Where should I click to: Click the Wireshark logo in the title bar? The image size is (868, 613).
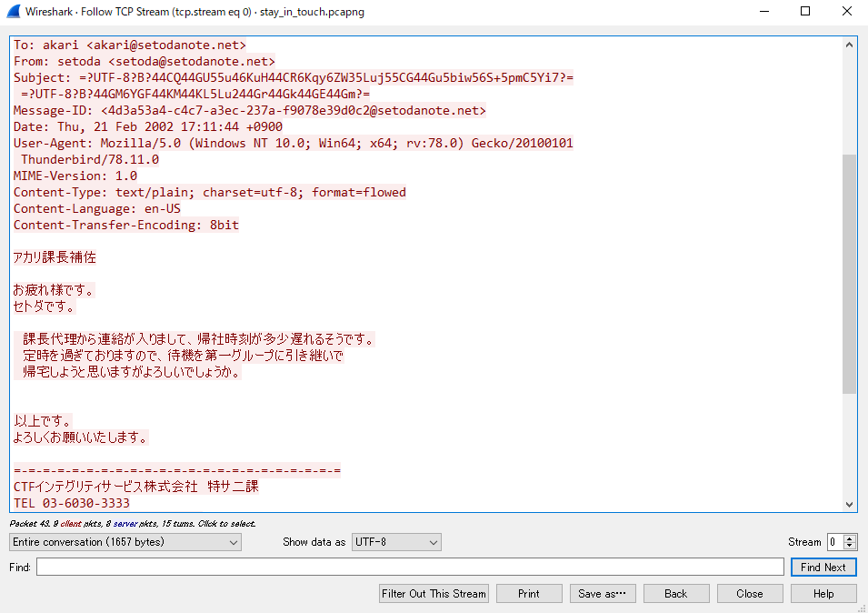[13, 11]
